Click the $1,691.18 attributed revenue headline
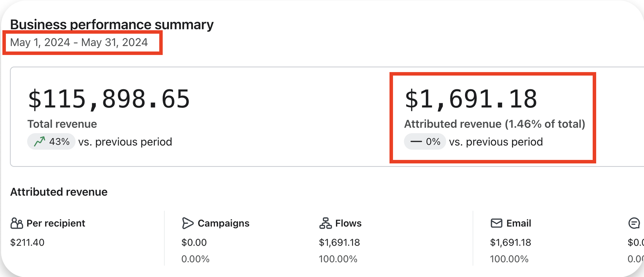The height and width of the screenshot is (277, 644). (471, 99)
